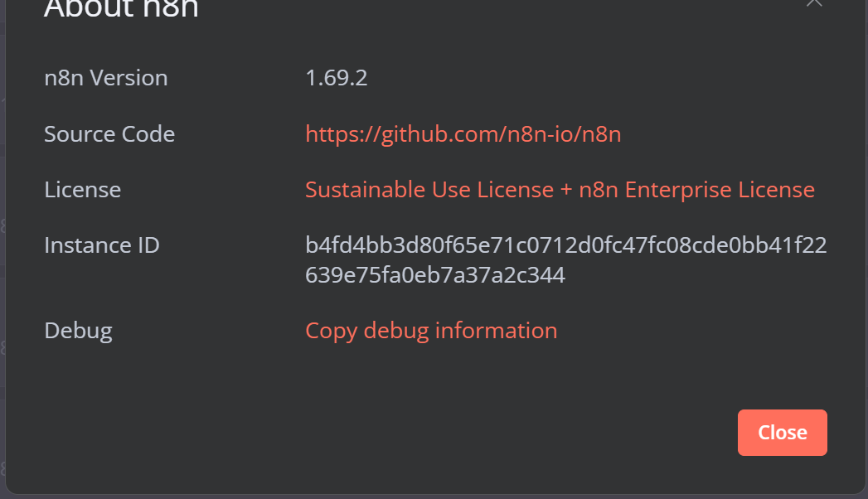868x499 pixels.
Task: Click the 'Debug' row label
Action: point(78,331)
